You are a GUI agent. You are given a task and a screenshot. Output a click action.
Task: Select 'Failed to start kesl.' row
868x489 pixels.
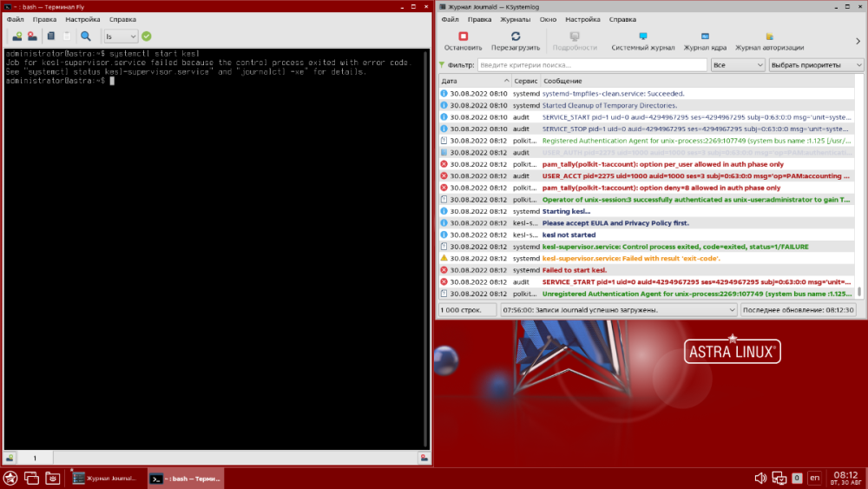647,270
